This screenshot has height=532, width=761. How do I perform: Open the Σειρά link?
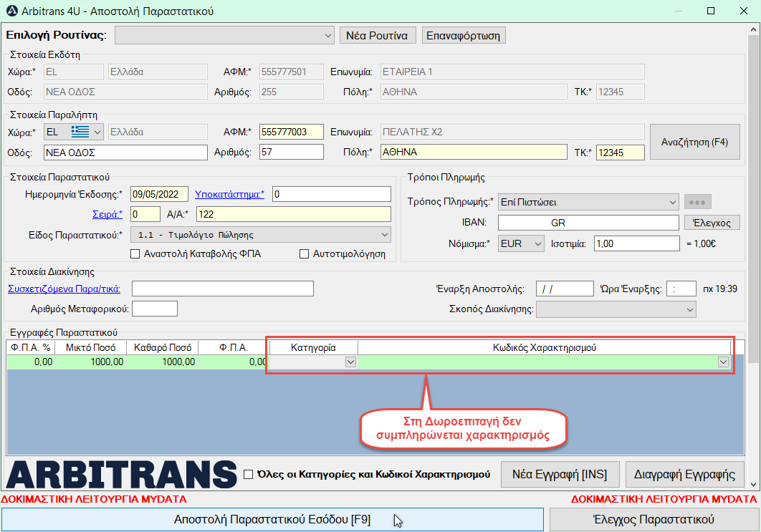pyautogui.click(x=107, y=214)
